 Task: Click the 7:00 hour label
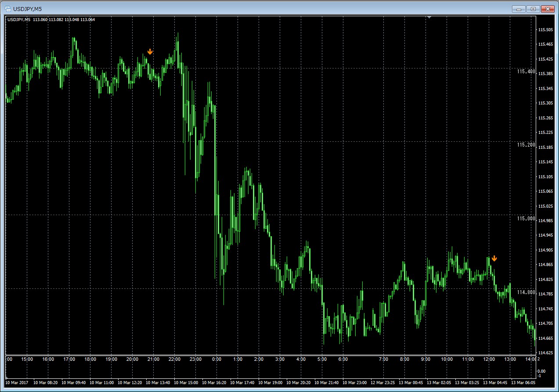(383, 359)
